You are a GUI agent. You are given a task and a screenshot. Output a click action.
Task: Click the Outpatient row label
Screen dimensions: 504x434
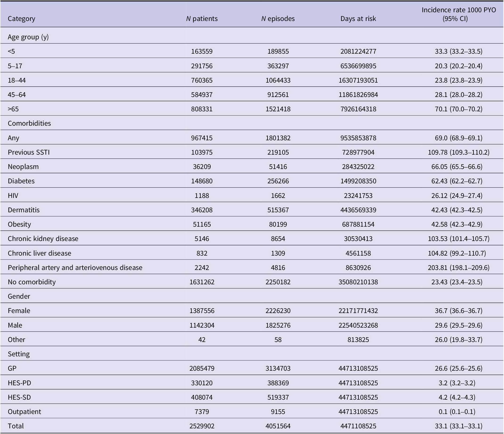click(24, 412)
